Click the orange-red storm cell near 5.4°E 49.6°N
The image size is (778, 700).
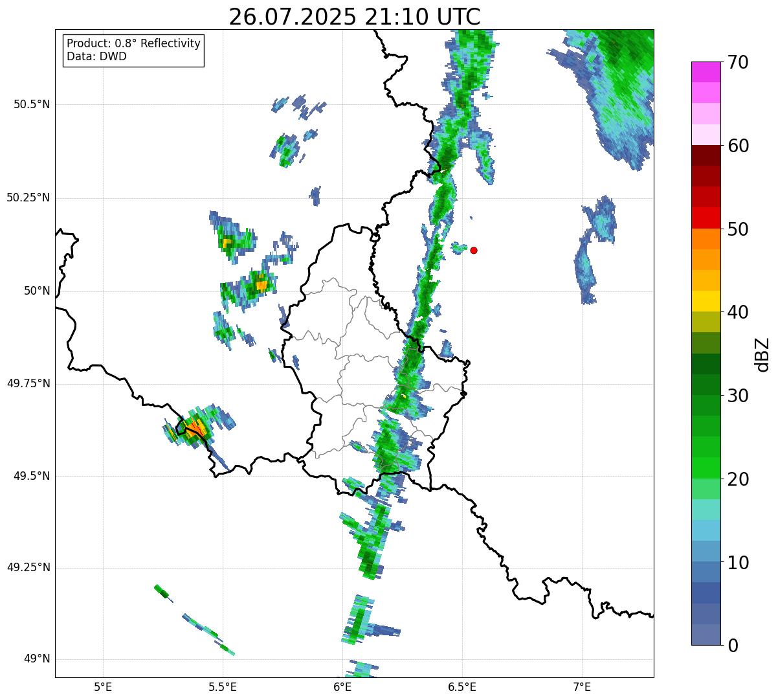[195, 428]
